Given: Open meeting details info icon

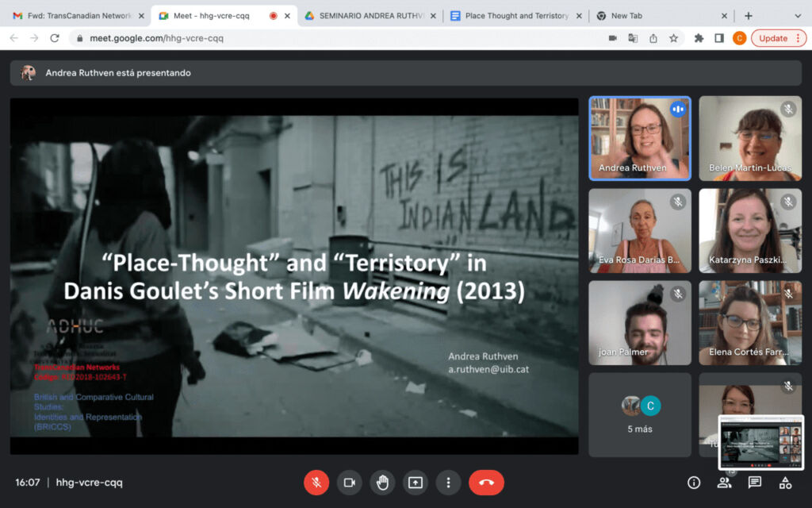Looking at the screenshot, I should (694, 483).
